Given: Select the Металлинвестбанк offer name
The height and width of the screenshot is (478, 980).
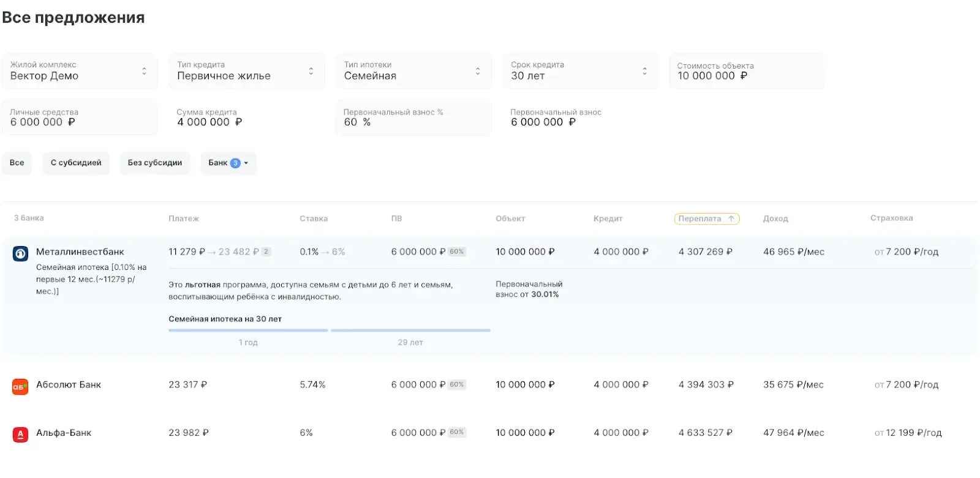Looking at the screenshot, I should click(80, 252).
